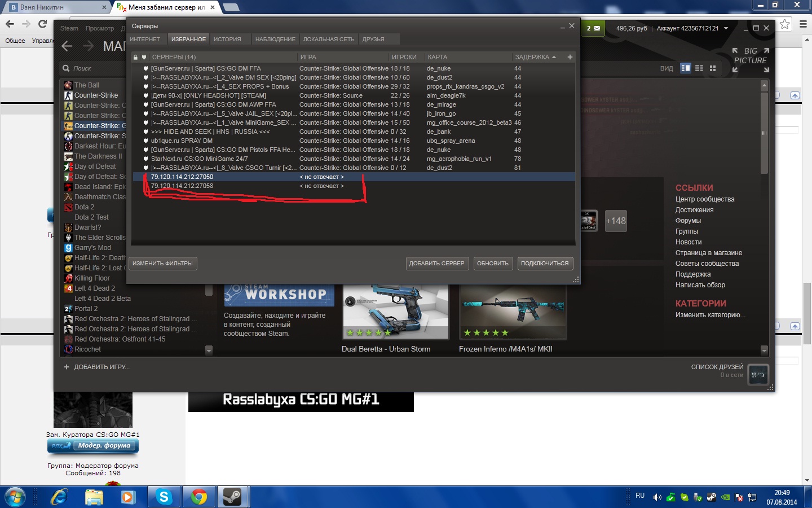The width and height of the screenshot is (812, 508).
Task: Open the ЛОКАЛЬНАЯ СЕТЬ tab
Action: [329, 40]
